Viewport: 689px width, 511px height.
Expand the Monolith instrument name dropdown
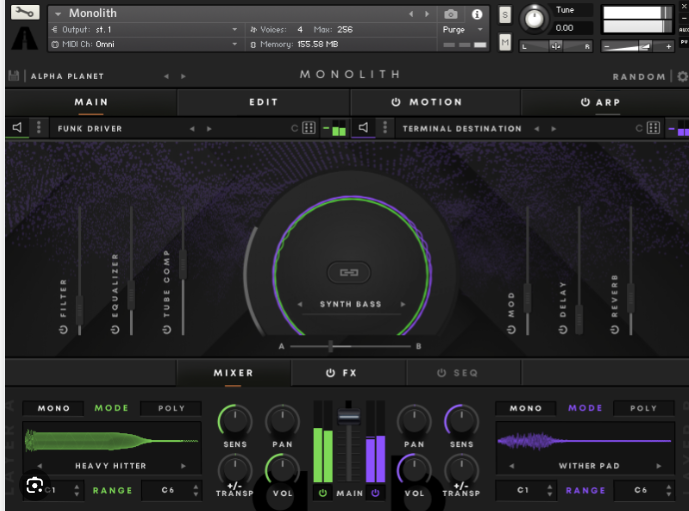[58, 14]
